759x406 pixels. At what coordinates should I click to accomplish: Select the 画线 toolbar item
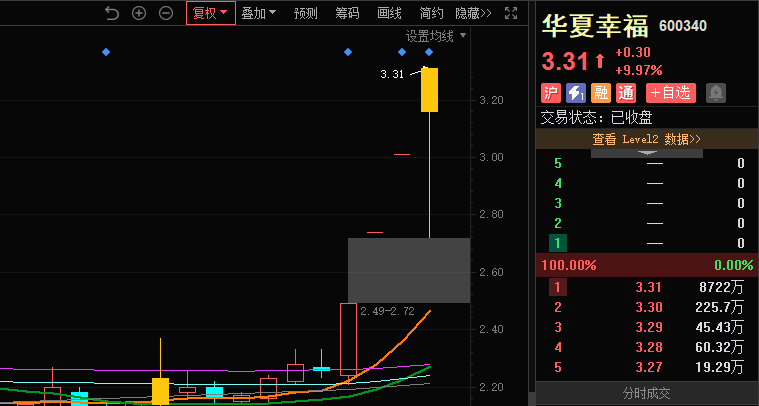coord(389,13)
